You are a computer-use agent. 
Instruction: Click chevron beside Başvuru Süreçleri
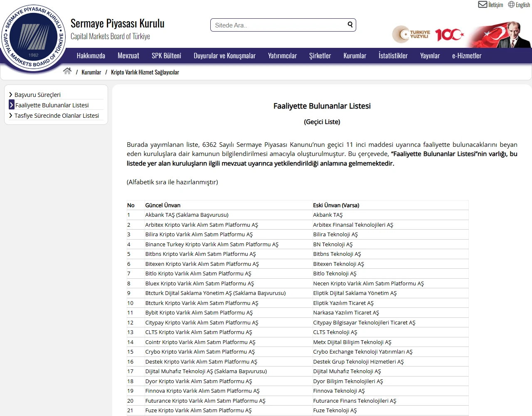tap(11, 95)
